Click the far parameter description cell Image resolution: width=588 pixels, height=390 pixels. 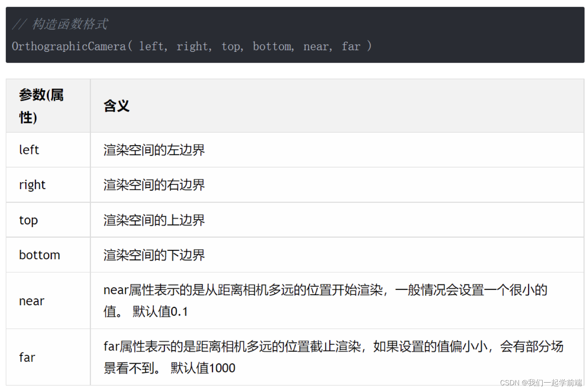pyautogui.click(x=333, y=357)
